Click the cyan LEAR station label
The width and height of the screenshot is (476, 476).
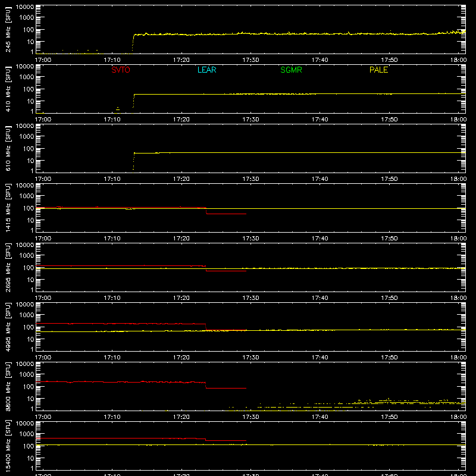206,70
